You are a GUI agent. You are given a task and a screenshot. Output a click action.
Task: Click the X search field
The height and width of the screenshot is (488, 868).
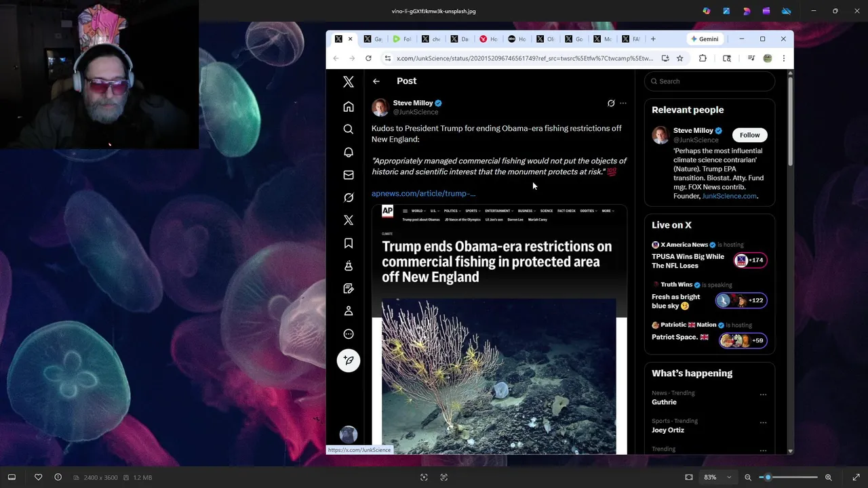(709, 81)
